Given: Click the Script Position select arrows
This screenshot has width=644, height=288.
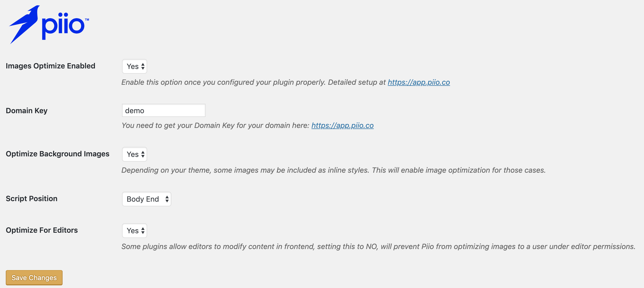Looking at the screenshot, I should (x=167, y=199).
